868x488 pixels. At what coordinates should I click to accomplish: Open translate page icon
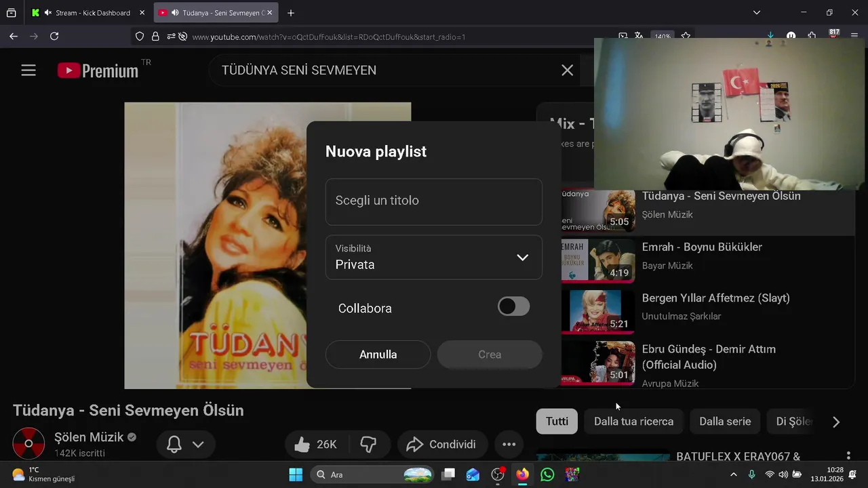point(639,37)
